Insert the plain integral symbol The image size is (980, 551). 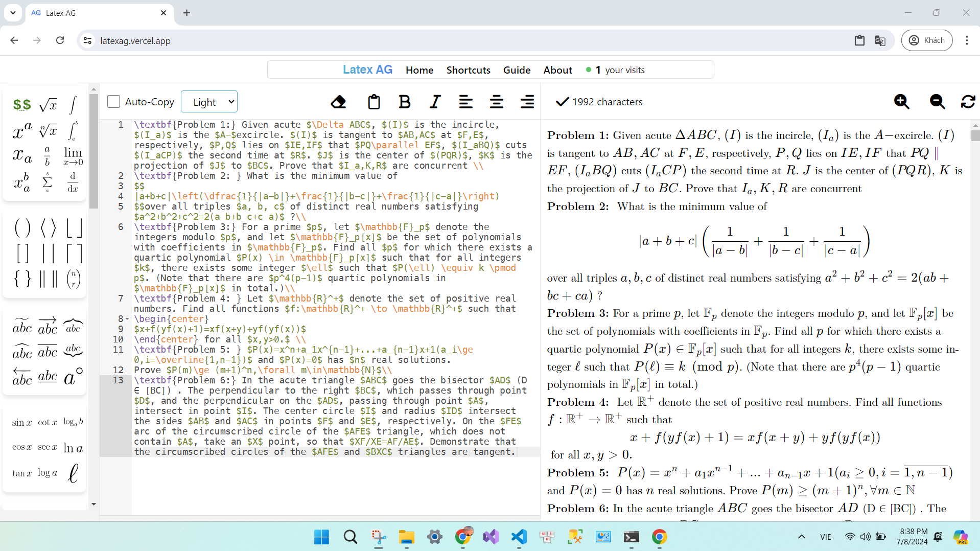pos(73,105)
